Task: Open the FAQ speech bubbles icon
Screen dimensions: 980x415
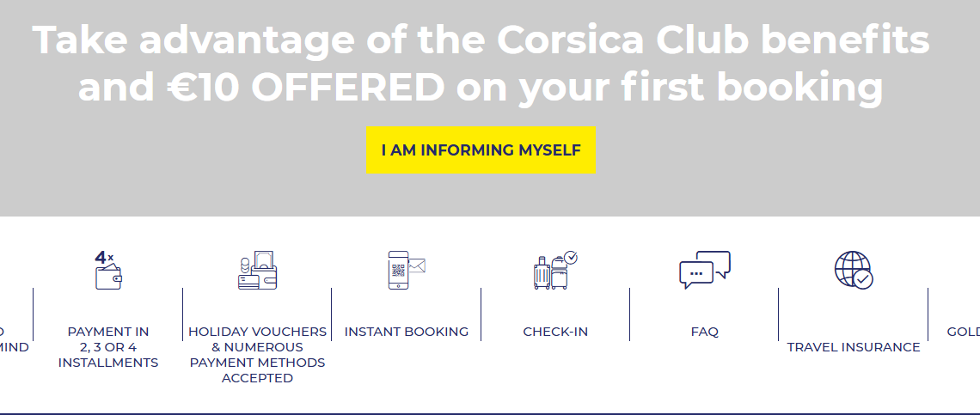Action: tap(704, 270)
